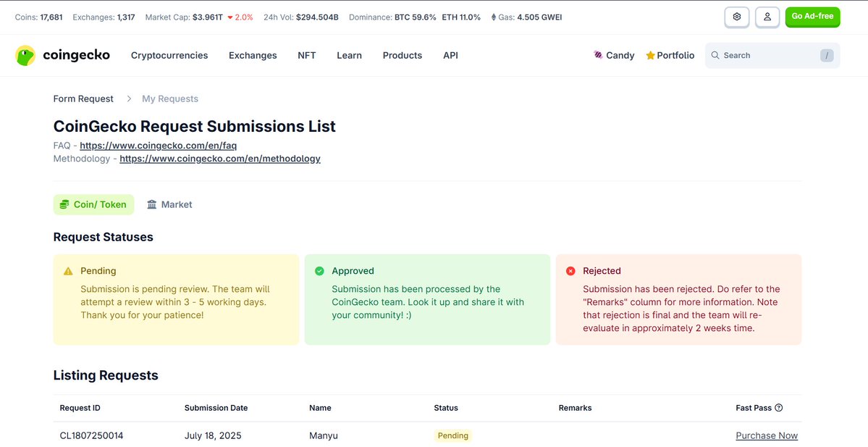Click the Market Cap $3.961T value
868x447 pixels.
point(208,17)
